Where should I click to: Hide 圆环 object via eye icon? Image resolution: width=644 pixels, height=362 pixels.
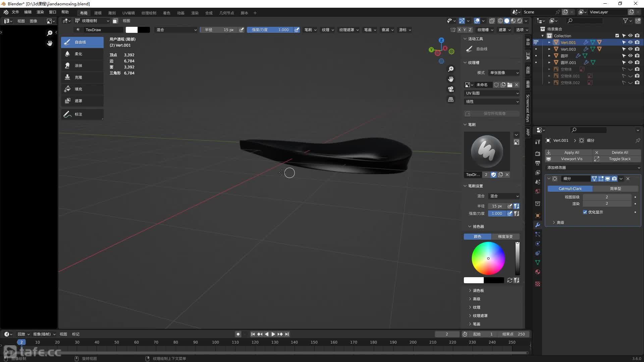coord(630,56)
